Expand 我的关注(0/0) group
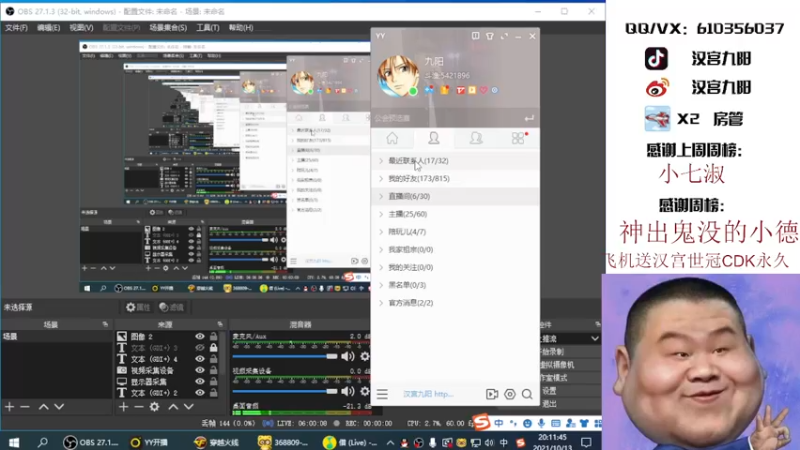Image resolution: width=800 pixels, height=450 pixels. pyautogui.click(x=455, y=267)
